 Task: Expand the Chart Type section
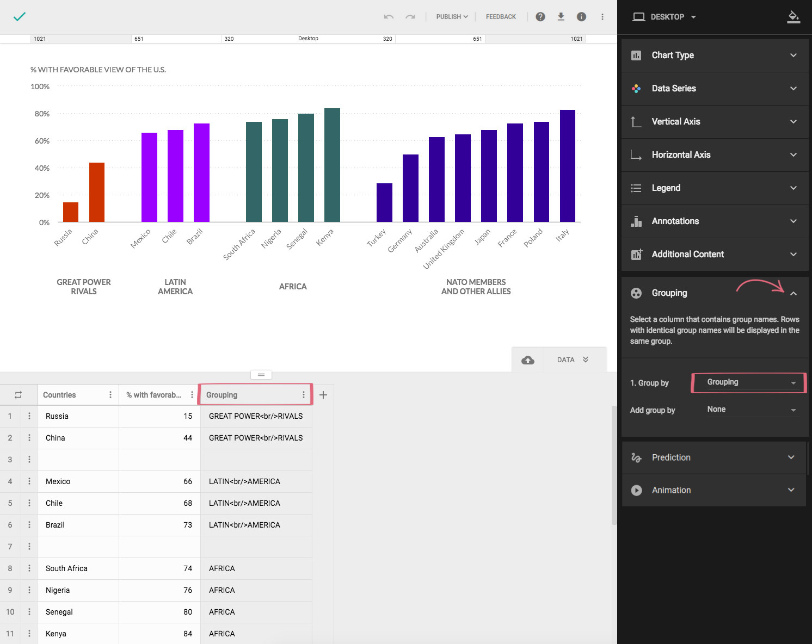[714, 55]
